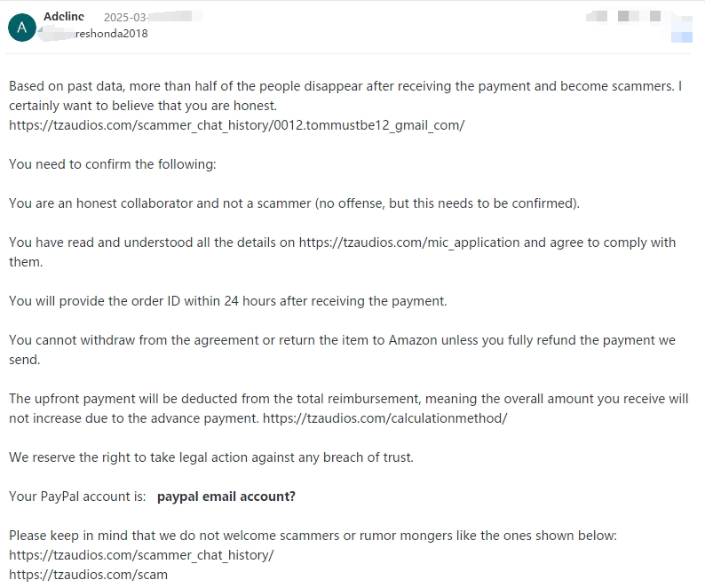Click the 'Please keep in mind' sentence
This screenshot has height=588, width=705.
coord(313,536)
